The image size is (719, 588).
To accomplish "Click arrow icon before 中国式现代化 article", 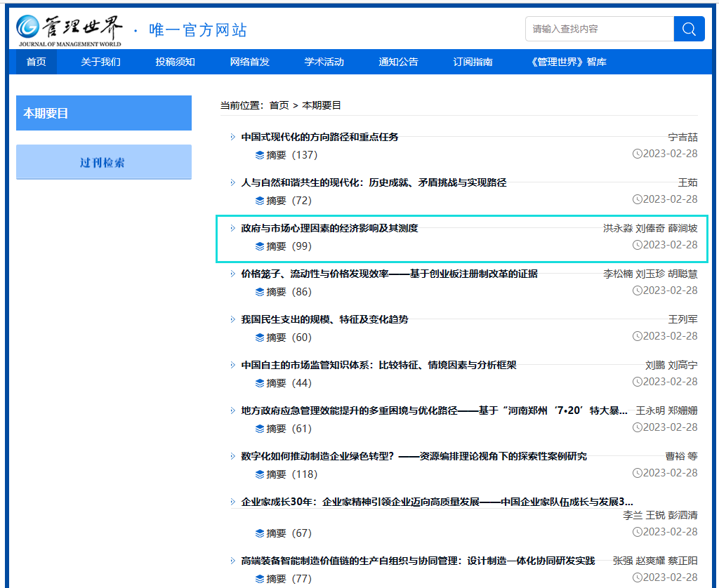I will 233,137.
